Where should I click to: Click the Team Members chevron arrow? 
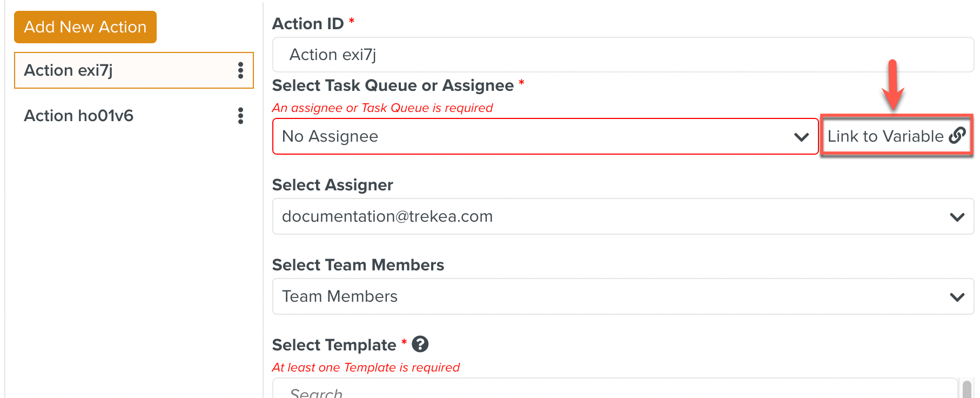(x=957, y=297)
